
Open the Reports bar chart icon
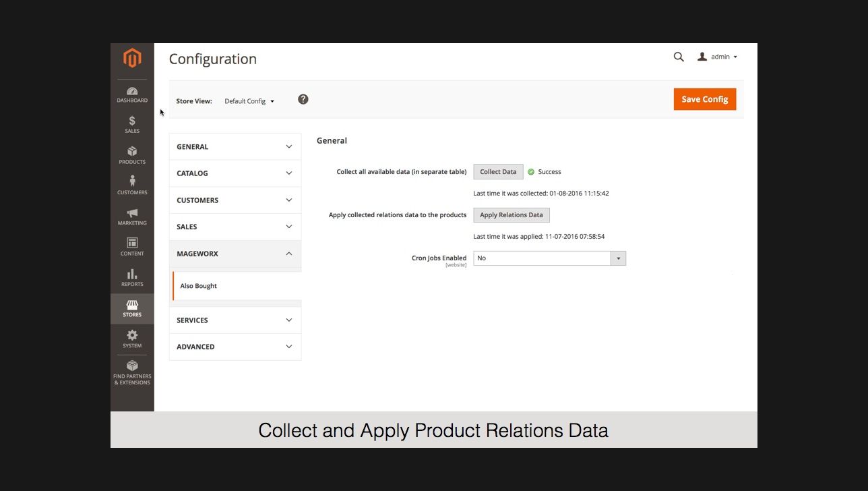132,277
